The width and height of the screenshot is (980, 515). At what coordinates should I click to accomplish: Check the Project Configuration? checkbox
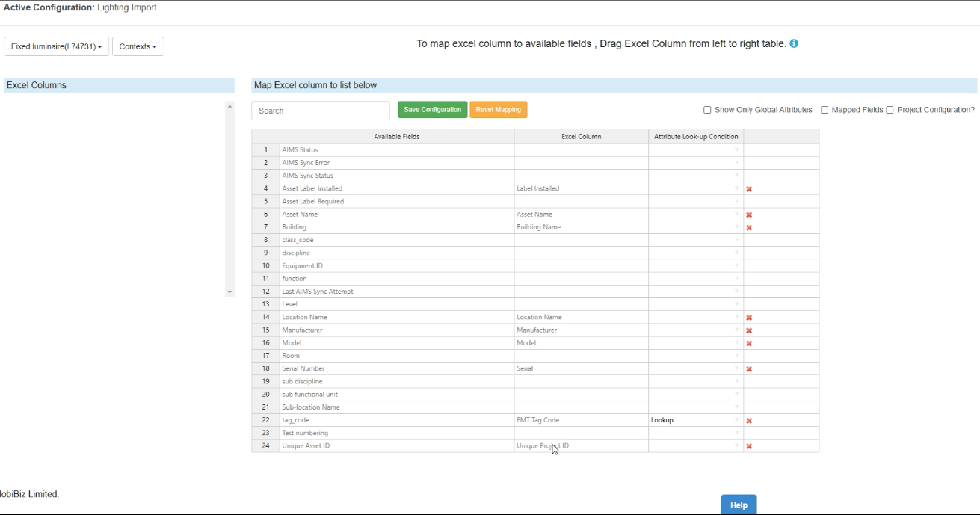[890, 110]
